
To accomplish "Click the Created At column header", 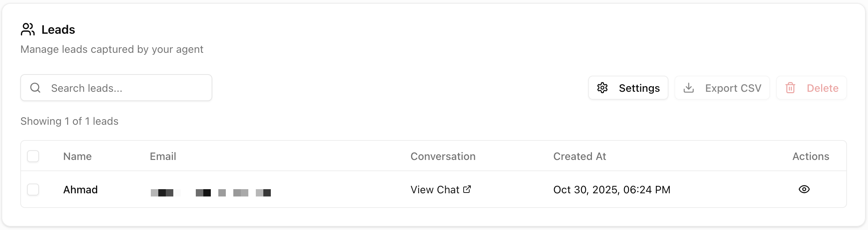I will 580,156.
